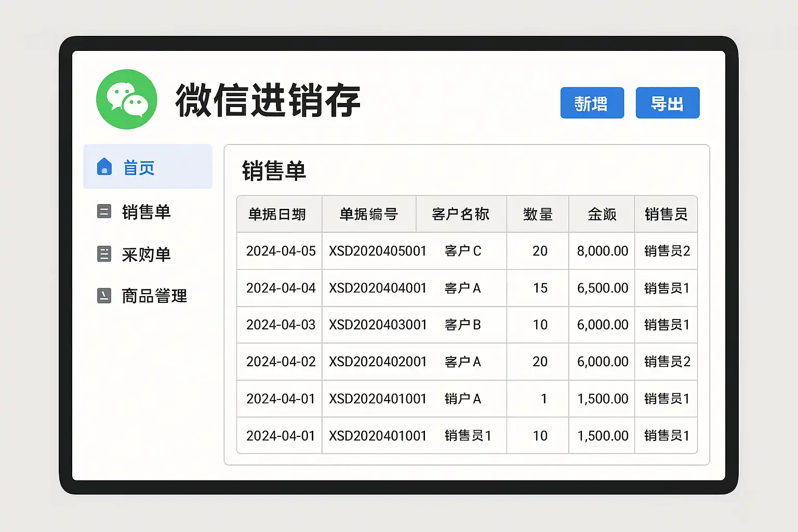Click the 单据编号 column header
798x532 pixels.
tap(368, 214)
